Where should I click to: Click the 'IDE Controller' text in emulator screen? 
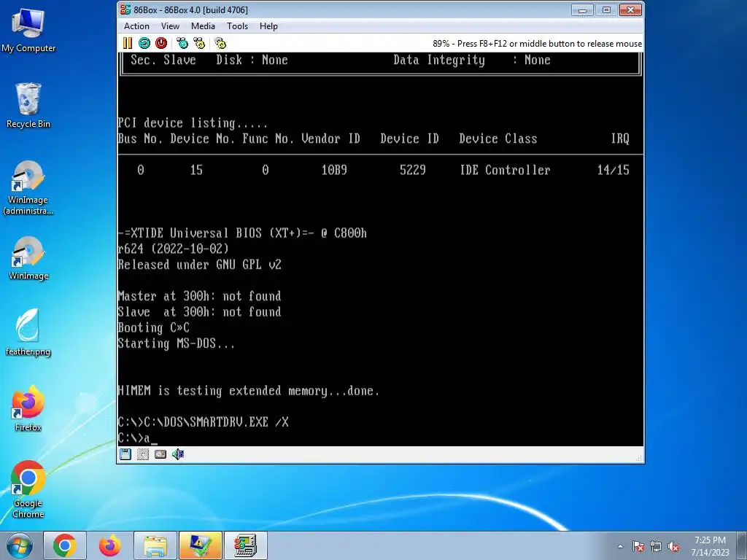pyautogui.click(x=505, y=170)
